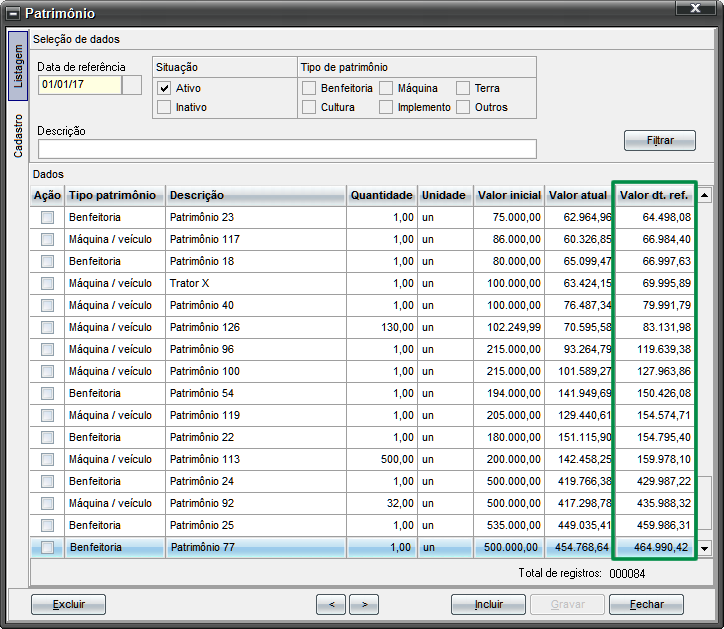Sort by Quantidade column header
This screenshot has width=724, height=629.
382,195
